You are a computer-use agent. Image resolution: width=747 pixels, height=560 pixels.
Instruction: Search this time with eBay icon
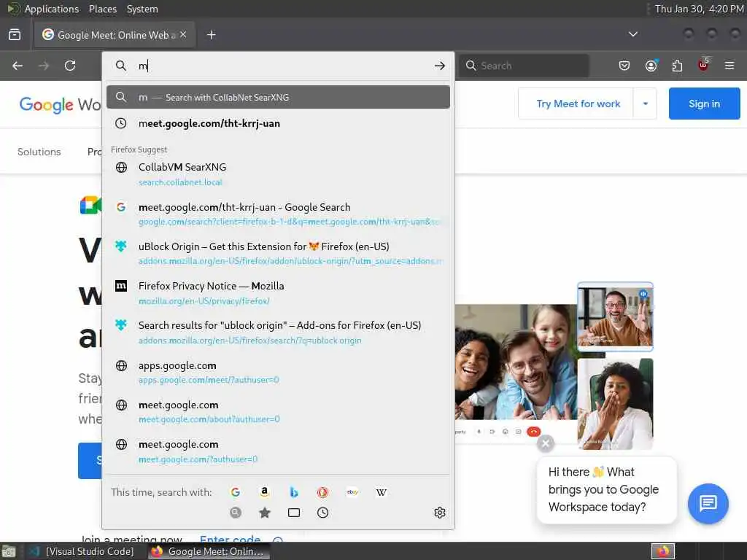tap(352, 492)
